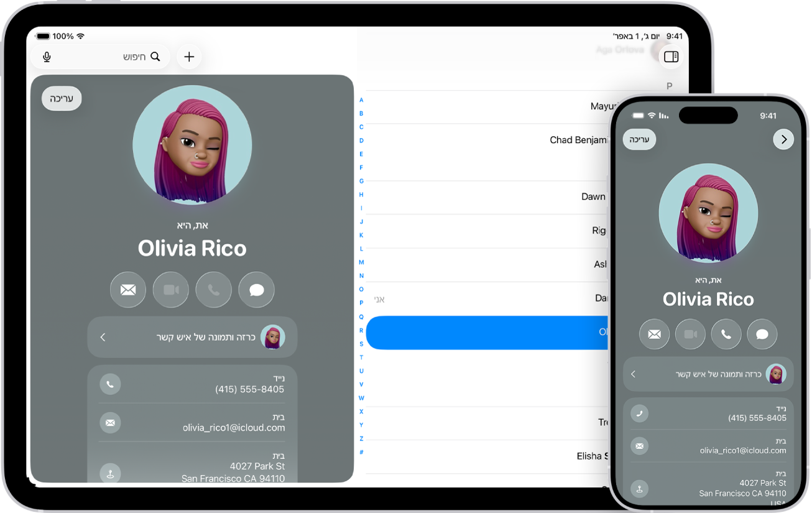The height and width of the screenshot is (513, 812).
Task: Open the Mayu contact row
Action: pyautogui.click(x=487, y=106)
